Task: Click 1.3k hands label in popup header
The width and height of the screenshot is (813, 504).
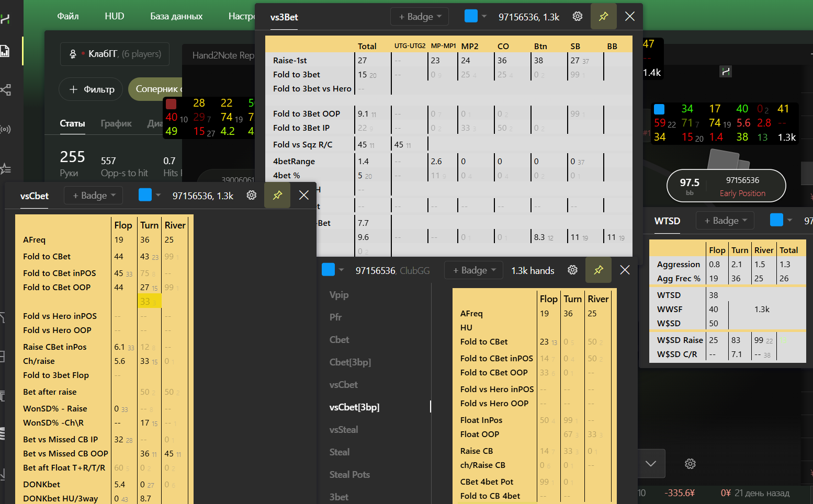Action: pos(533,271)
